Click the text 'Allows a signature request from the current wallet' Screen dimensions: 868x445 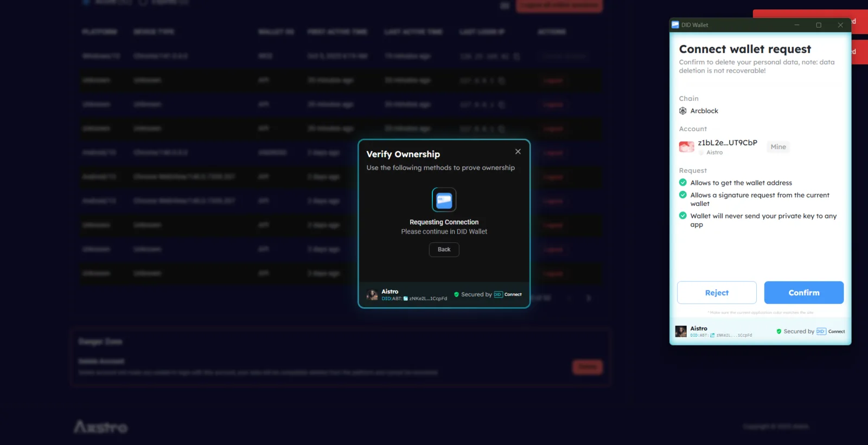click(759, 199)
